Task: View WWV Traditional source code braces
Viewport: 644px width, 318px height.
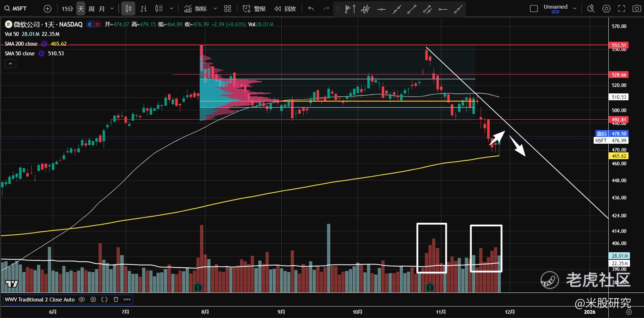Action: pos(104,299)
